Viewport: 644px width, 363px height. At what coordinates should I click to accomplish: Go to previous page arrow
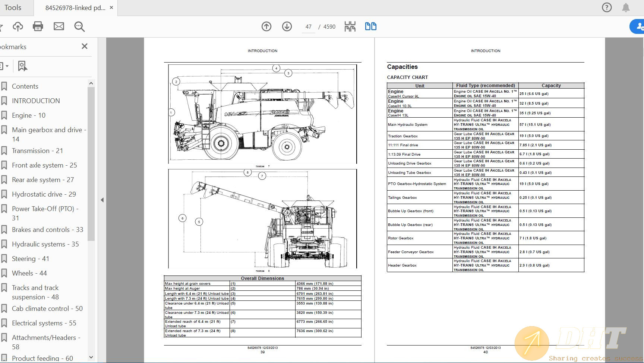266,26
